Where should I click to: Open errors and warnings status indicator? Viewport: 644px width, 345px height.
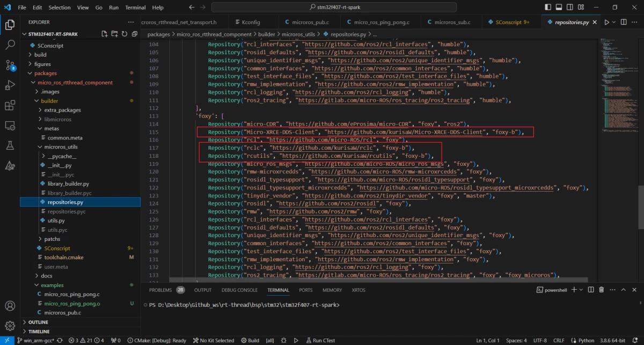tap(86, 340)
